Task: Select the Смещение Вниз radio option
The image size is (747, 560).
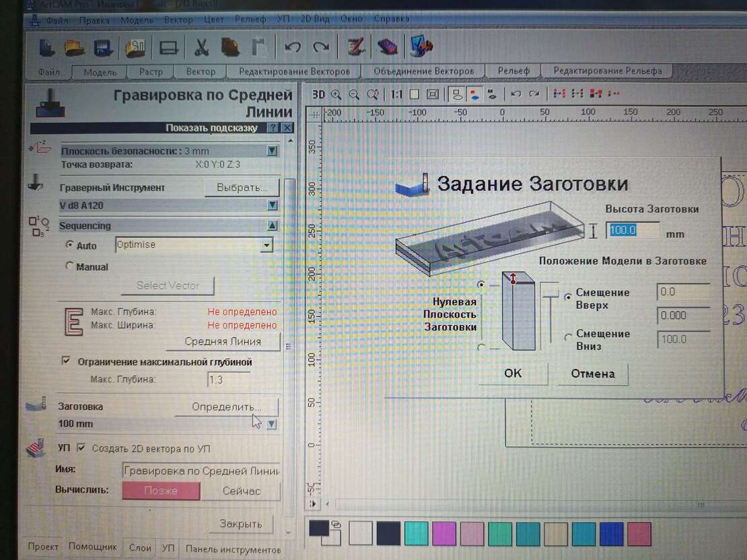Action: [x=569, y=337]
